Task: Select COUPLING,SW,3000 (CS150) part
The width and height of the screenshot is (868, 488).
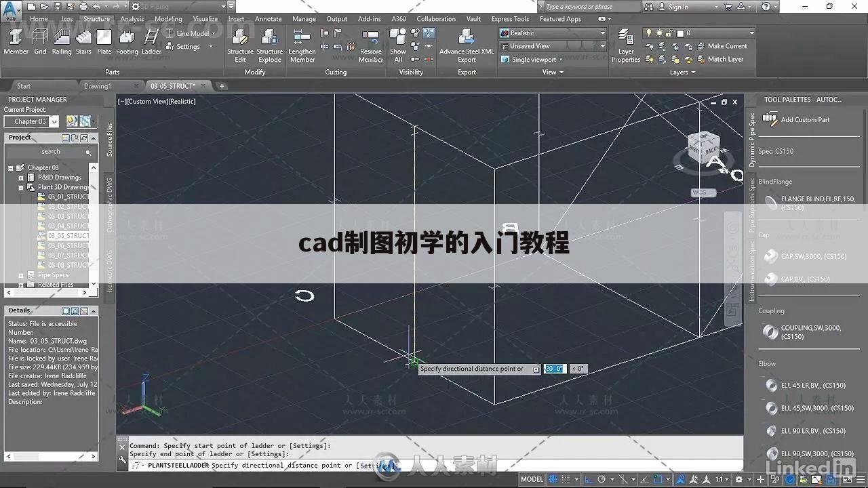Action: click(804, 332)
